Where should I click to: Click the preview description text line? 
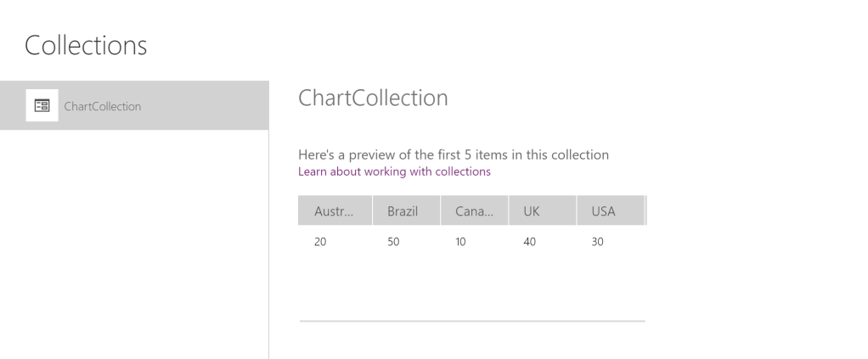[453, 154]
